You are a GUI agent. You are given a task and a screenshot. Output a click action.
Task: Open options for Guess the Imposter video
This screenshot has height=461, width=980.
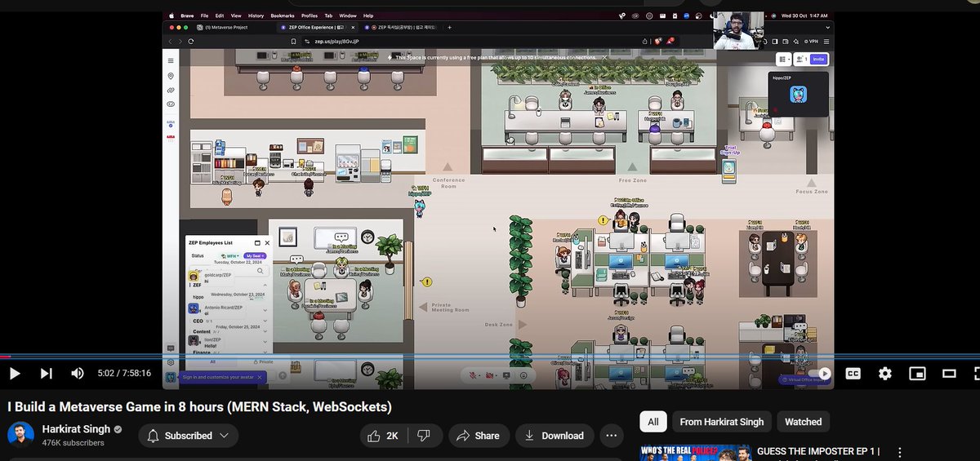900,452
